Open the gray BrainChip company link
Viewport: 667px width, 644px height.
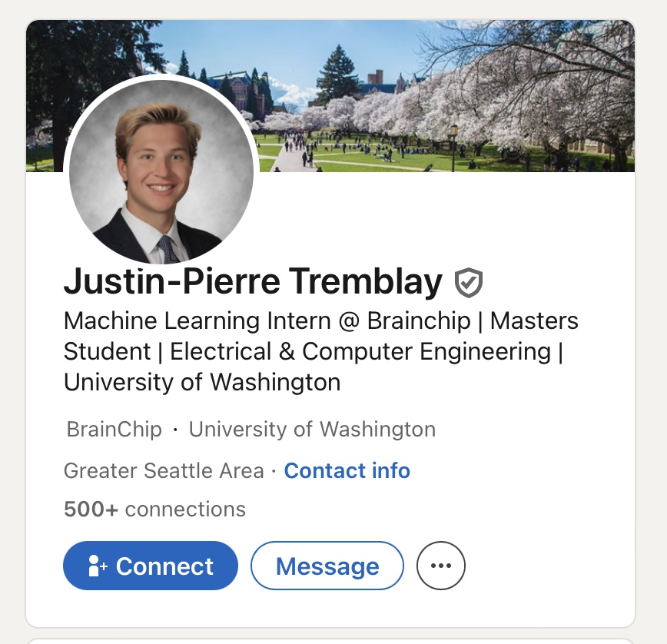coord(114,429)
